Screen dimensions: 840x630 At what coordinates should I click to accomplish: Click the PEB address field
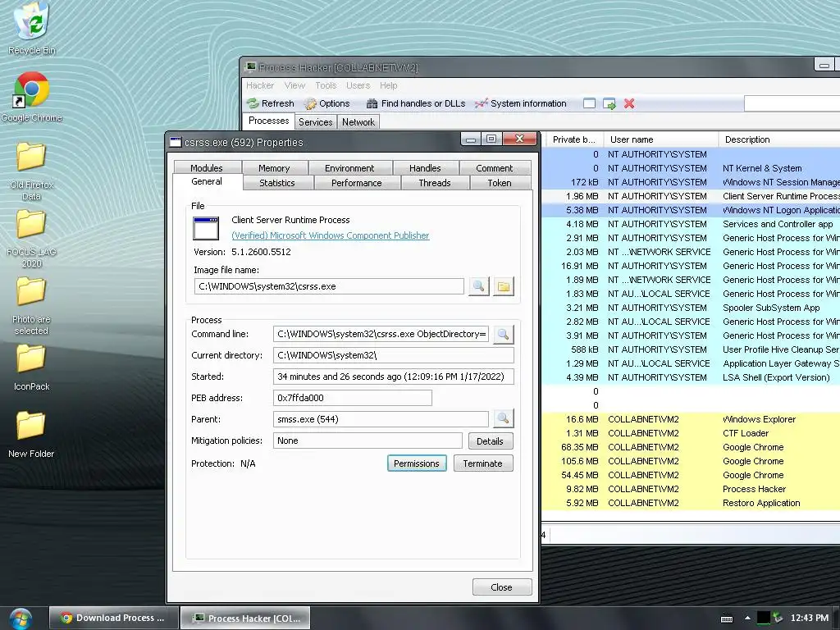353,398
